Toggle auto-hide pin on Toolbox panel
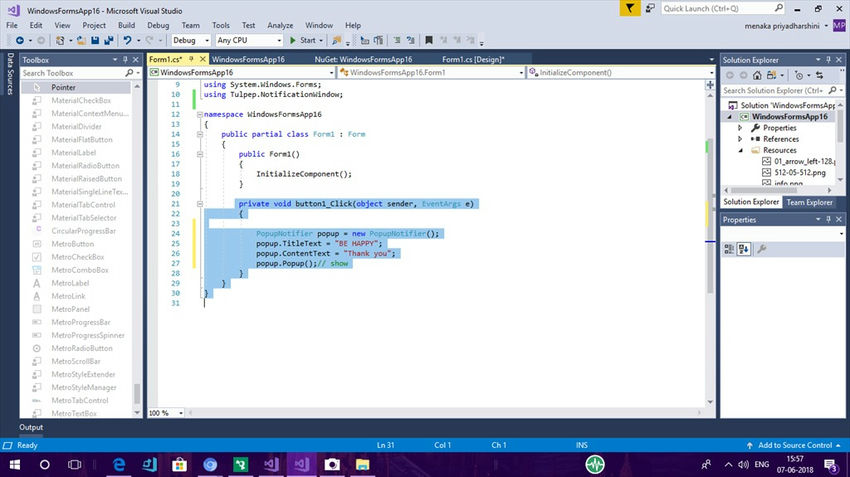This screenshot has height=477, width=850. [124, 60]
